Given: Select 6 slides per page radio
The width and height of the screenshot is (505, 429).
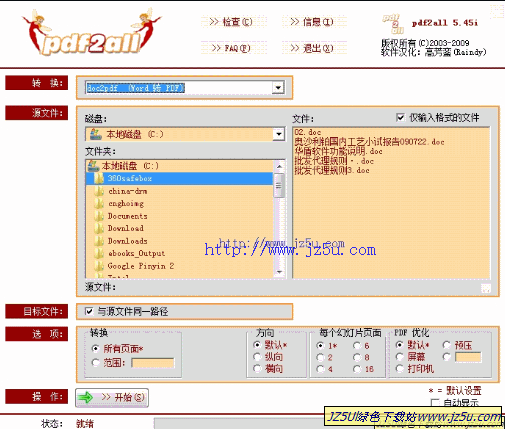Looking at the screenshot, I should pyautogui.click(x=357, y=345).
